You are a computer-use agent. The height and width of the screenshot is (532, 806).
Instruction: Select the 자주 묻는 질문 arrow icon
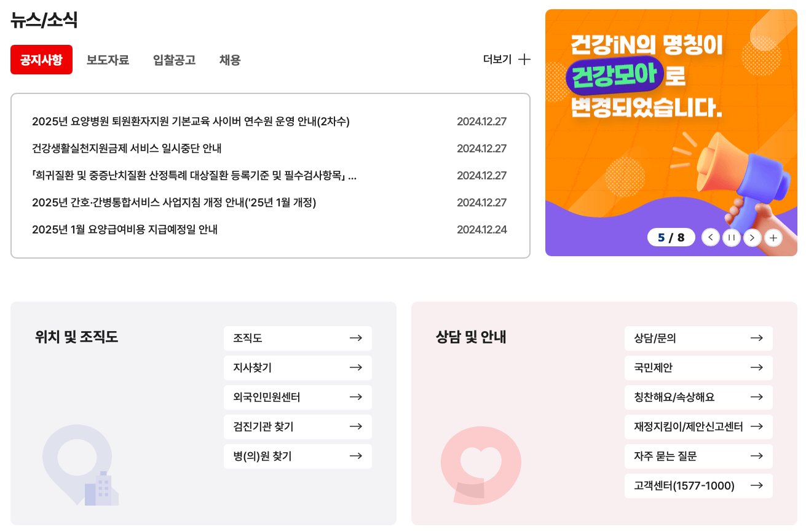[x=757, y=456]
